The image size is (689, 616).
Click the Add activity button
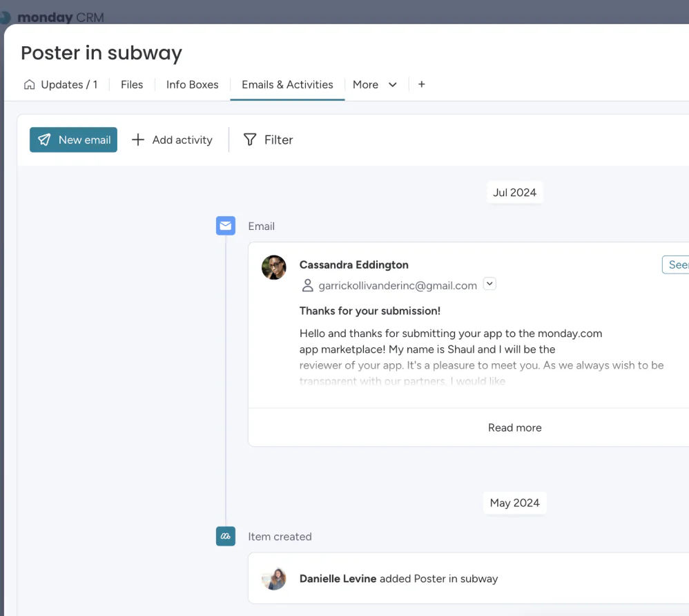click(x=172, y=139)
